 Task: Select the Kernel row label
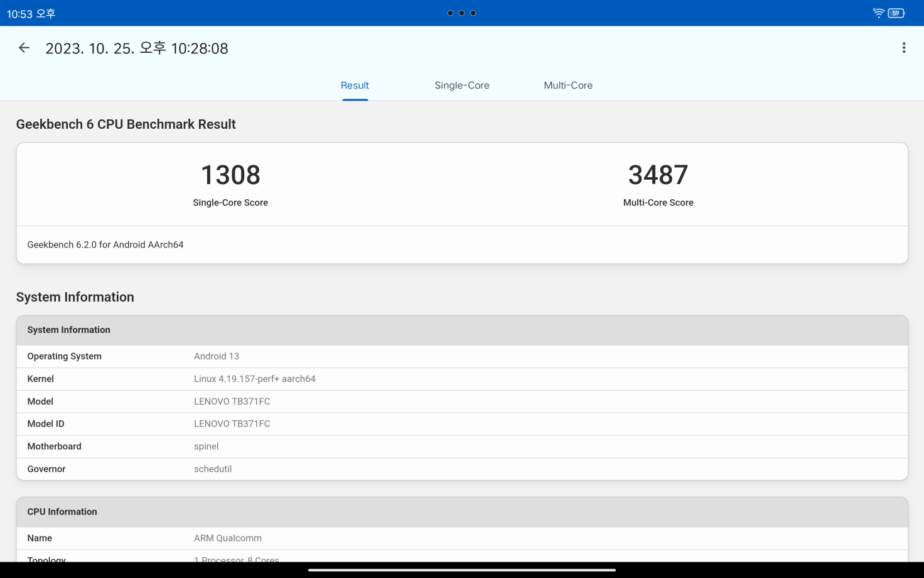tap(41, 379)
